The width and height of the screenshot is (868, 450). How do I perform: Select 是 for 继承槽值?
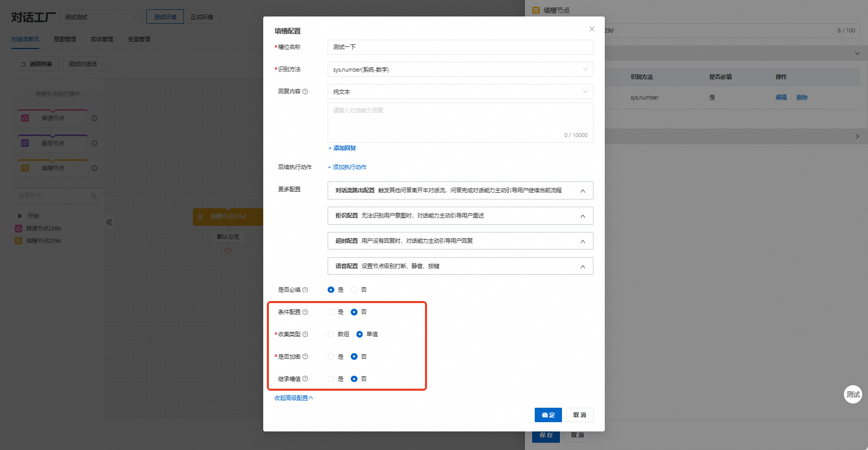point(331,379)
